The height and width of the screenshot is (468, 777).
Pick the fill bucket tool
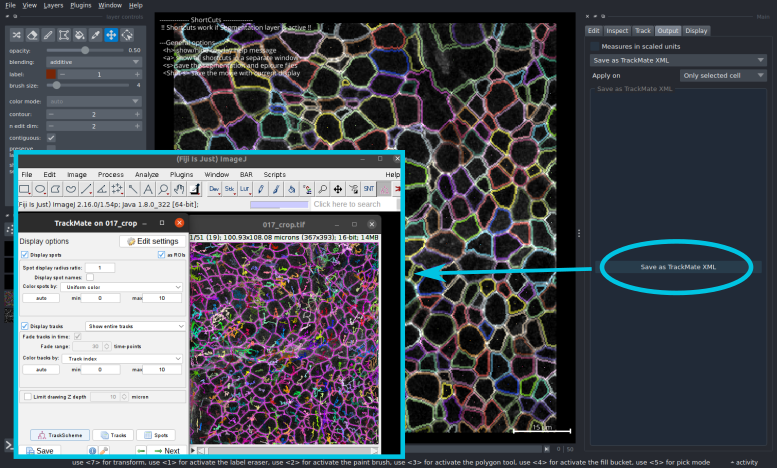[x=81, y=35]
